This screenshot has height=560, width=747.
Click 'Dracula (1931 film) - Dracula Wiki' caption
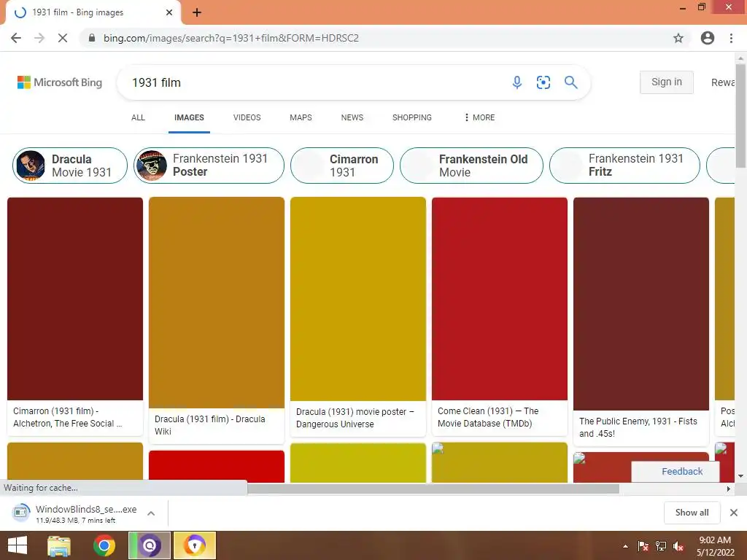[209, 425]
